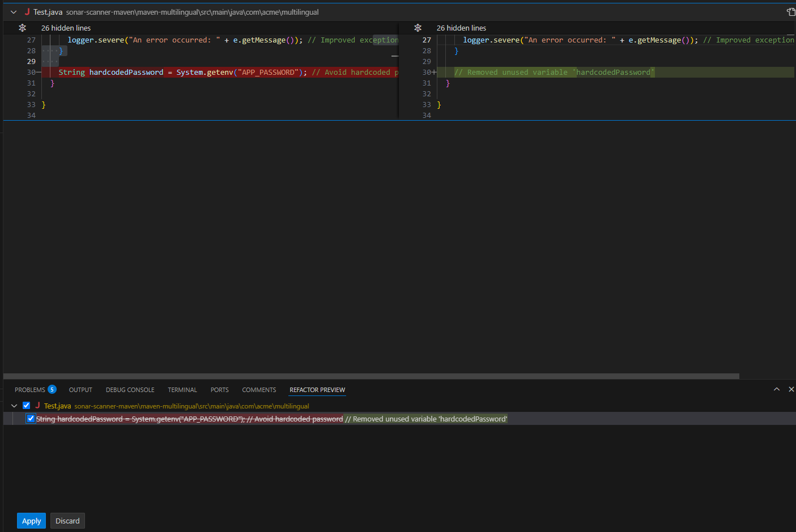This screenshot has height=532, width=796.
Task: Click unfold icon in the right diff pane
Action: point(418,28)
